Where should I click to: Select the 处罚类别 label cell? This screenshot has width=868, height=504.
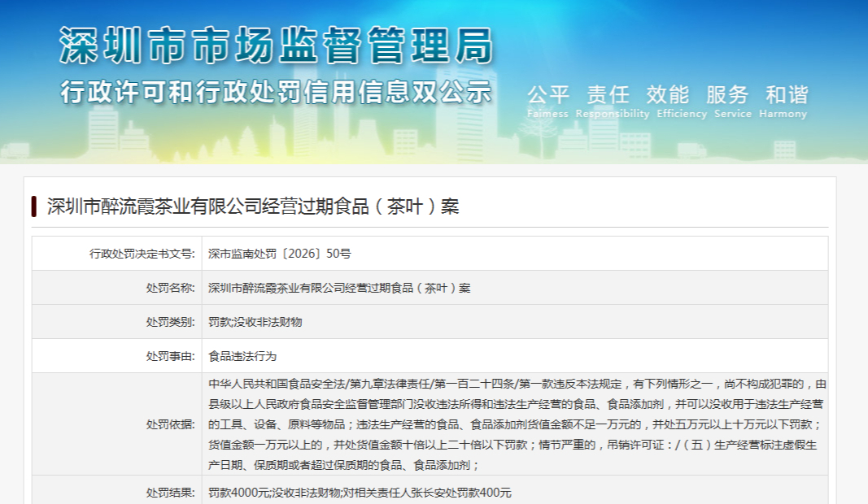pos(117,322)
